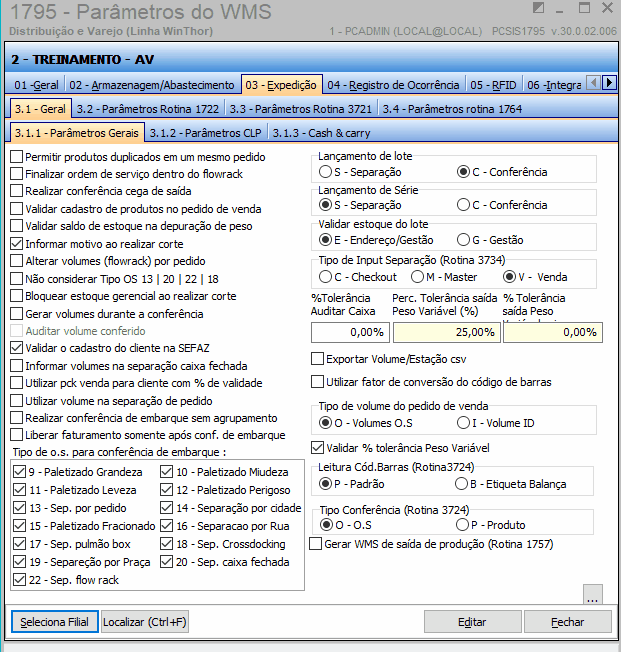The image size is (621, 652).
Task: Choose I - Volume ID option
Action: coord(463,423)
